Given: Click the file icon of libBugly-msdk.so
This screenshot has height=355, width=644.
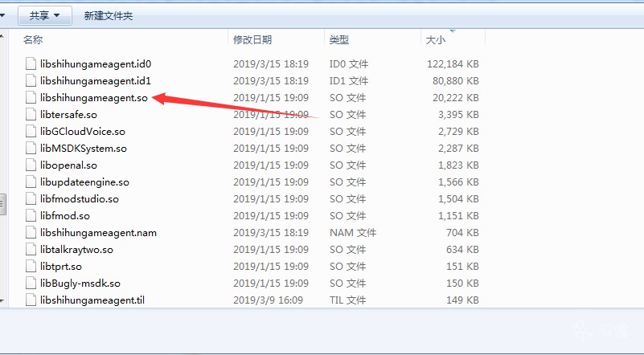Looking at the screenshot, I should 31,283.
